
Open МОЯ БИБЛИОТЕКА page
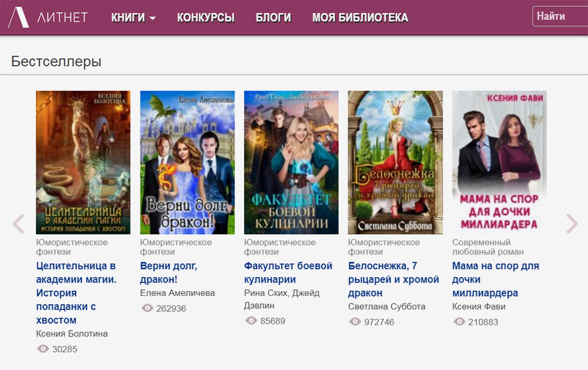tap(360, 18)
